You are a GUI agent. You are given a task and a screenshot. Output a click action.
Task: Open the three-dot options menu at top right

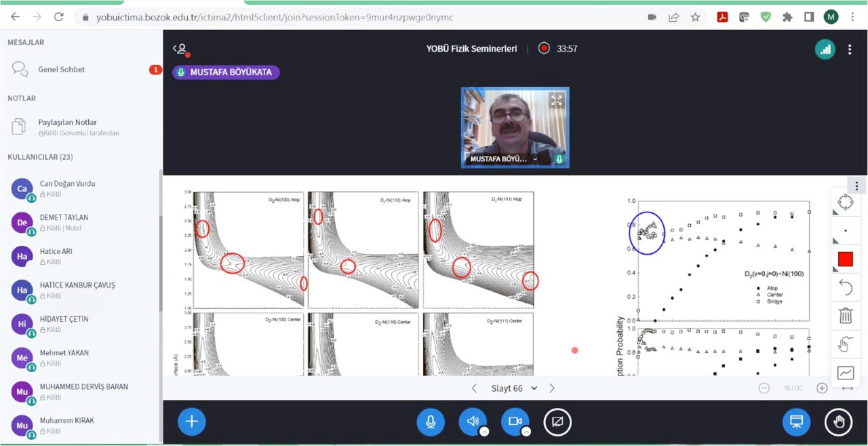coord(850,49)
